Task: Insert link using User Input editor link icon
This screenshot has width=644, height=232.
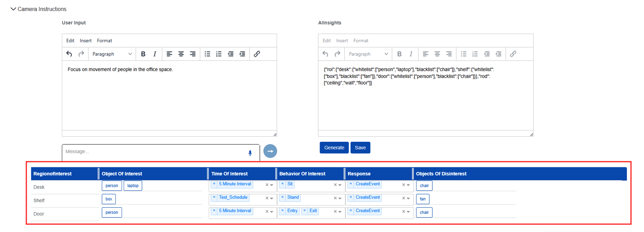Action: click(257, 54)
